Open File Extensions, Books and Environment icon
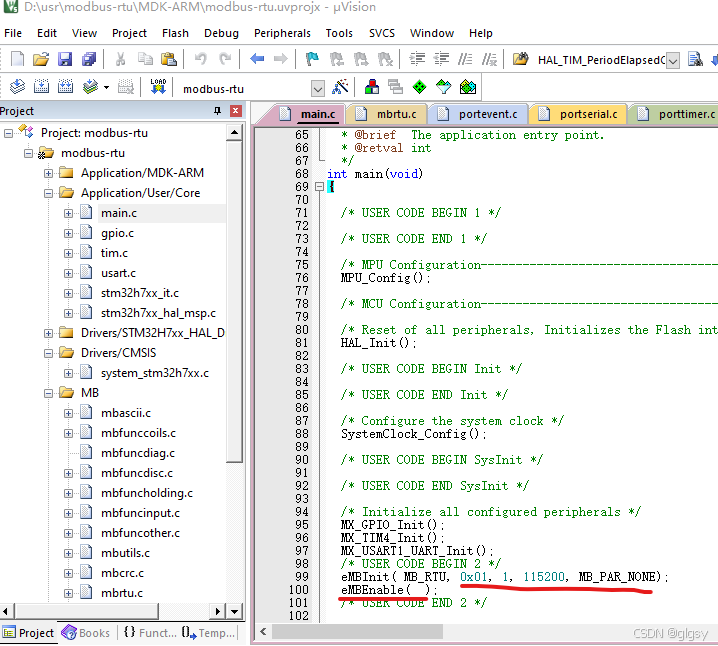Image resolution: width=718 pixels, height=646 pixels. coord(371,87)
